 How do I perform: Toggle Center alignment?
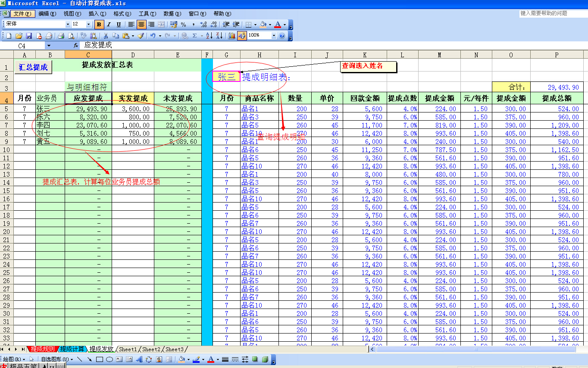point(141,25)
